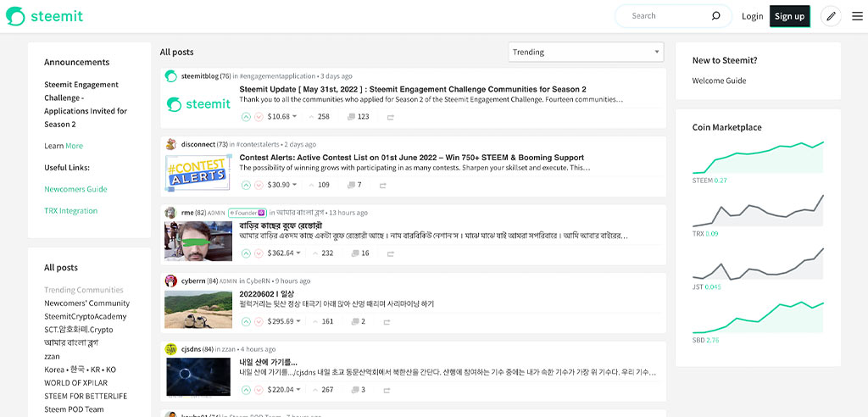The height and width of the screenshot is (417, 868).
Task: Resteem the rme post
Action: (390, 254)
